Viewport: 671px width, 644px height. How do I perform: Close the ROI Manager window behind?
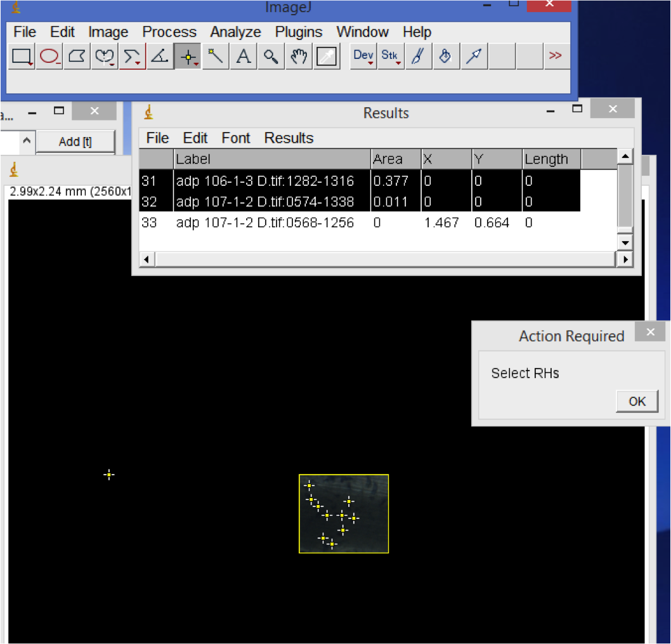click(x=94, y=111)
